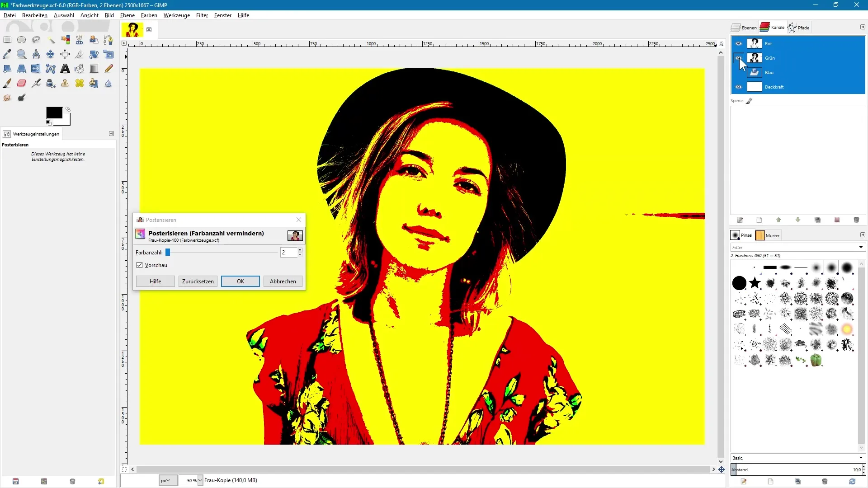Switch to the Muster patterns tab
Screen dimensions: 868x488
768,235
